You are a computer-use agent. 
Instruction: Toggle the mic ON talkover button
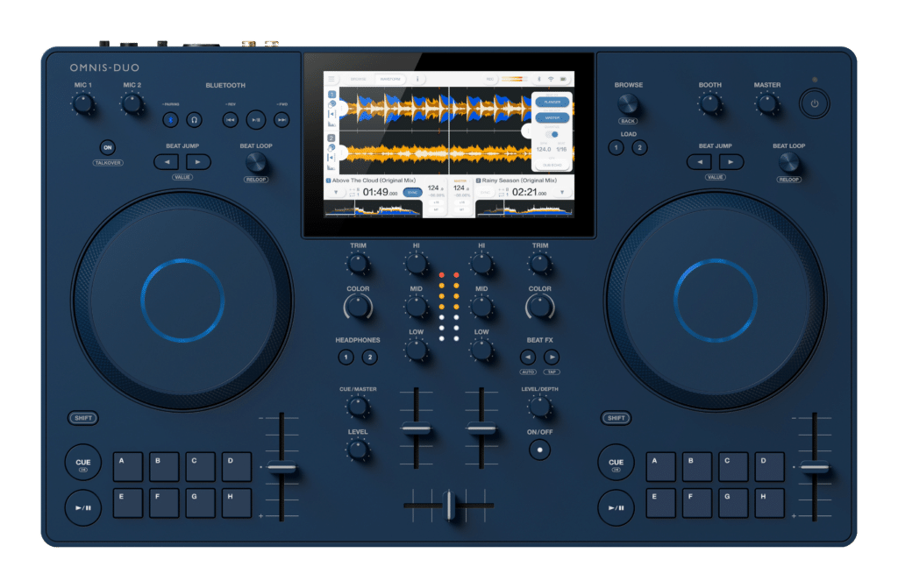tap(107, 148)
